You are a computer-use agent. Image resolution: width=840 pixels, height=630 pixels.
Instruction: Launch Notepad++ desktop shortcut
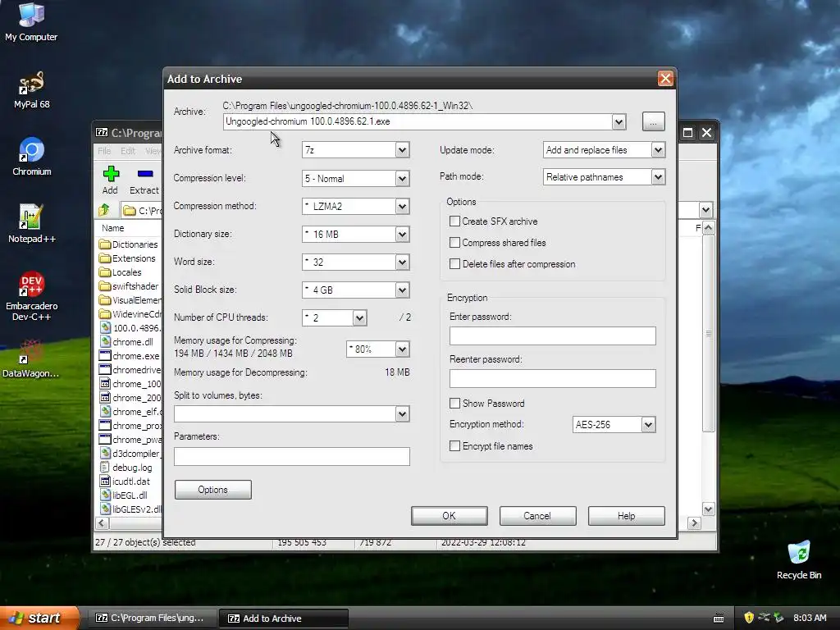point(31,223)
